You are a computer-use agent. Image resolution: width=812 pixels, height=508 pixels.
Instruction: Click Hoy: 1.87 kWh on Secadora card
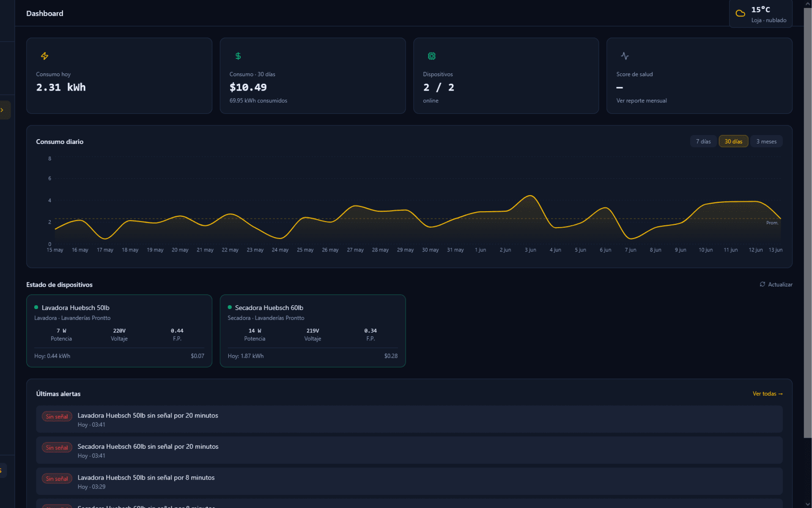[x=246, y=356]
